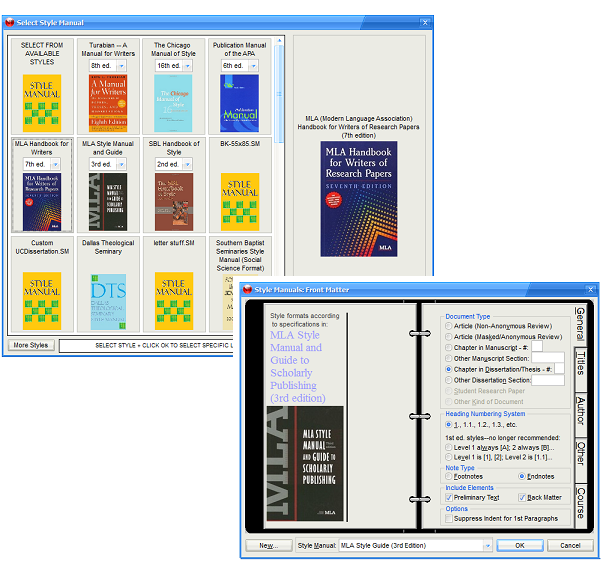Choose Article (Non-Anonymous Review) document type
The image size is (605, 563).
tap(450, 326)
